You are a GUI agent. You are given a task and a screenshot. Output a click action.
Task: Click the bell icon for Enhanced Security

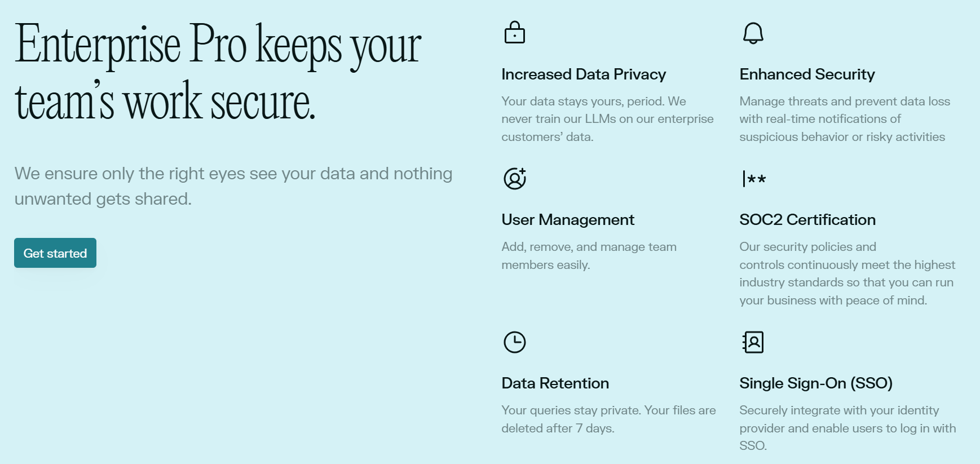753,33
